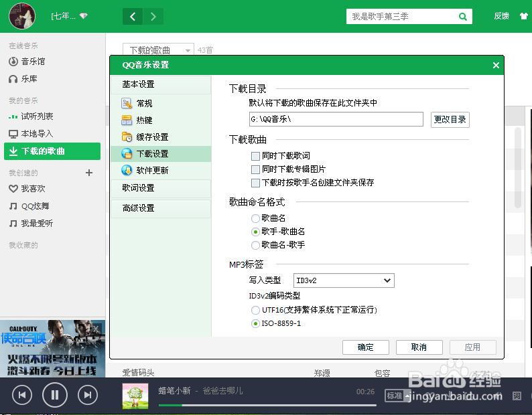Cancel settings with 取消
532x415 pixels.
point(419,347)
